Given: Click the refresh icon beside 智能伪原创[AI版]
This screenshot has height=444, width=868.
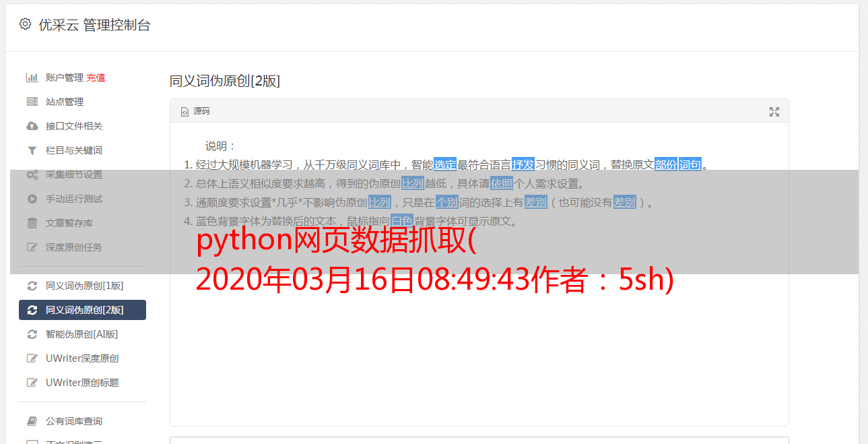Looking at the screenshot, I should 32,334.
